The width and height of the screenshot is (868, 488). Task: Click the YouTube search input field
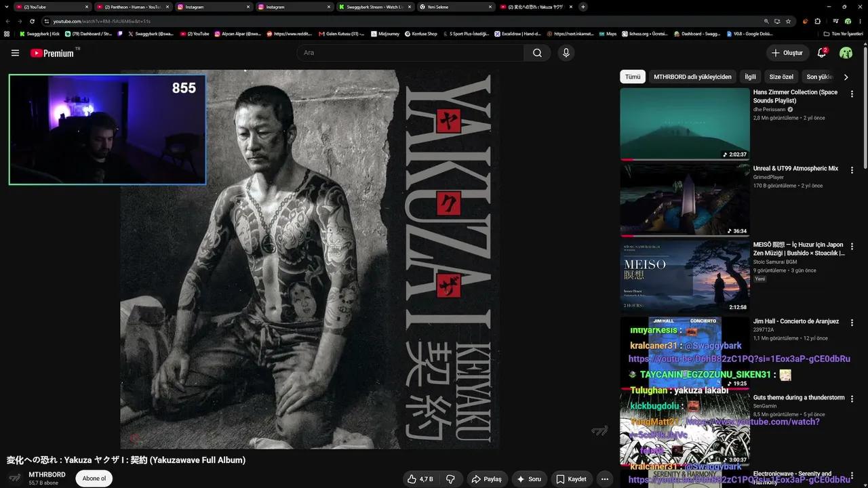coord(410,53)
